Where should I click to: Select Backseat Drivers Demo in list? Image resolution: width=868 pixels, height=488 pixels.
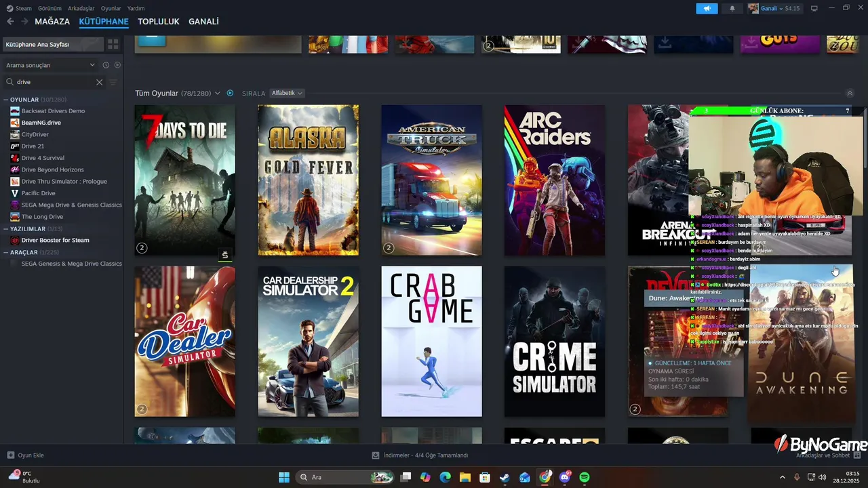click(53, 110)
